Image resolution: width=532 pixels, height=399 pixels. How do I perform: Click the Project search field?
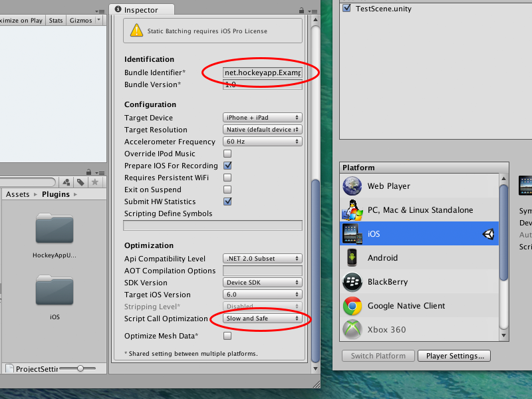coord(27,182)
